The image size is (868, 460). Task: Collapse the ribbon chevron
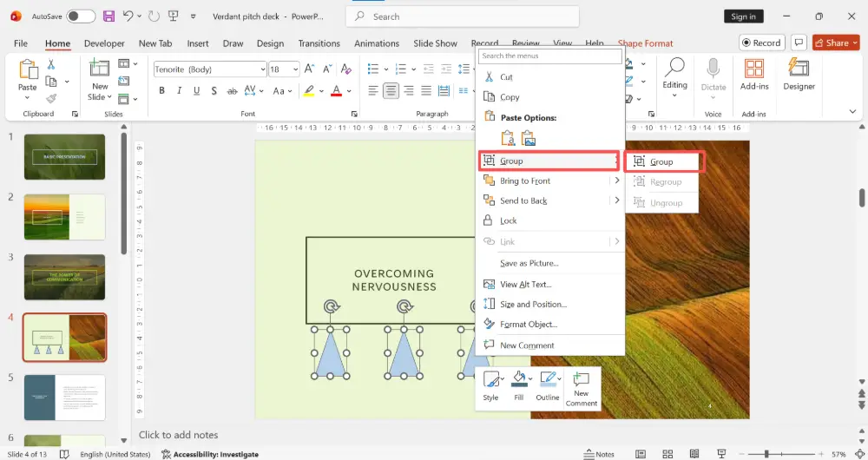pos(852,112)
